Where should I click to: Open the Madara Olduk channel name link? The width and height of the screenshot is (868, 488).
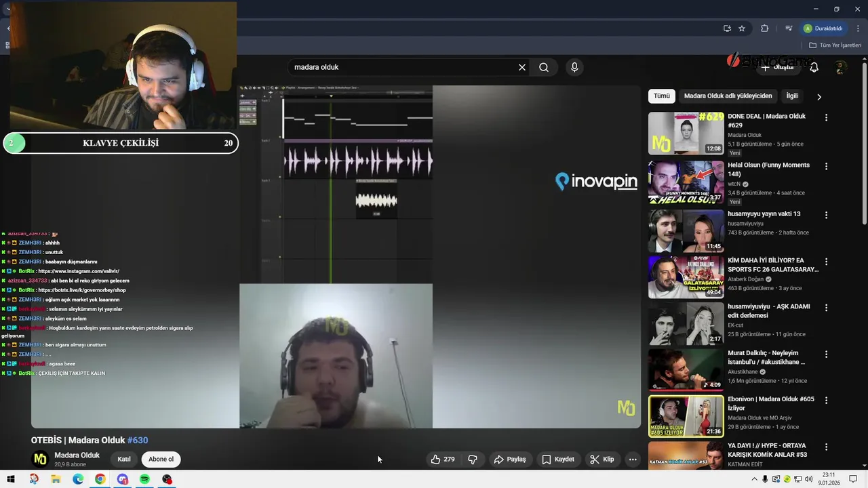tap(77, 455)
